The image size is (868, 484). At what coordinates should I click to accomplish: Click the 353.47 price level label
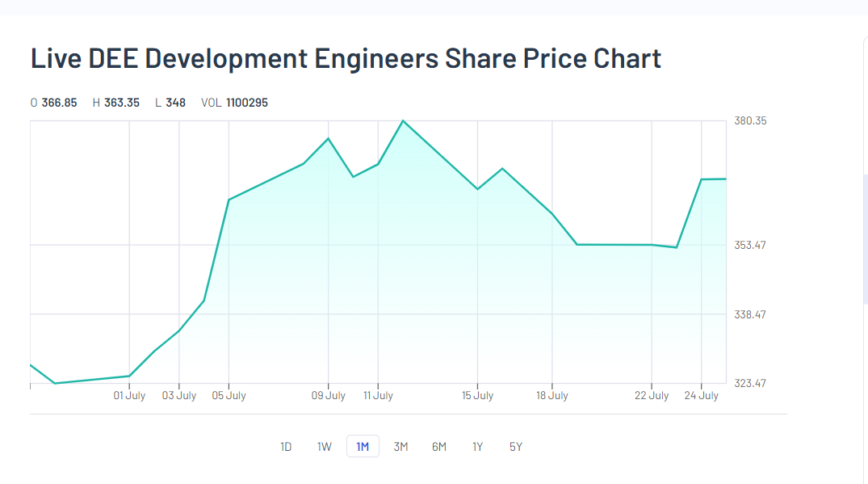750,245
